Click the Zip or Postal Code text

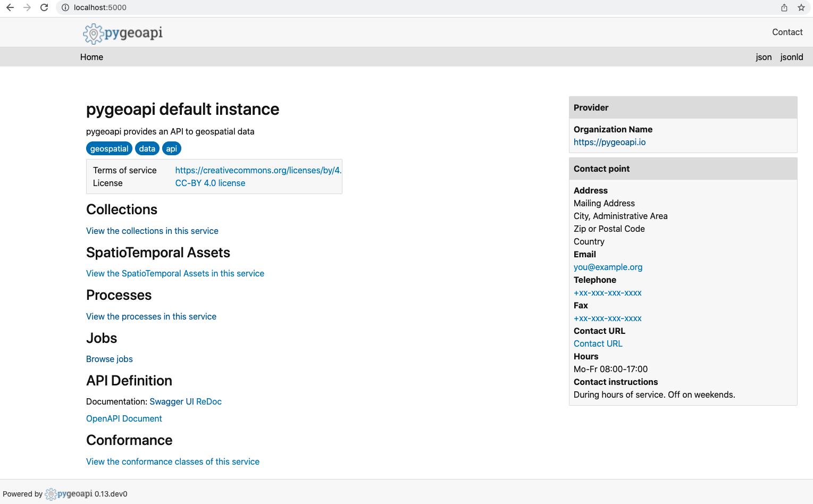(x=609, y=229)
